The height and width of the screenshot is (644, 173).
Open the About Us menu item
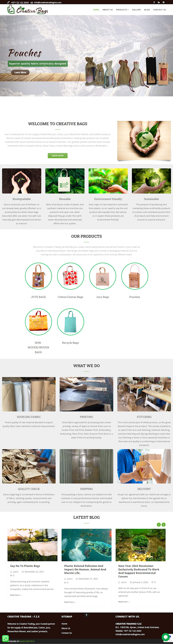[x=108, y=10]
